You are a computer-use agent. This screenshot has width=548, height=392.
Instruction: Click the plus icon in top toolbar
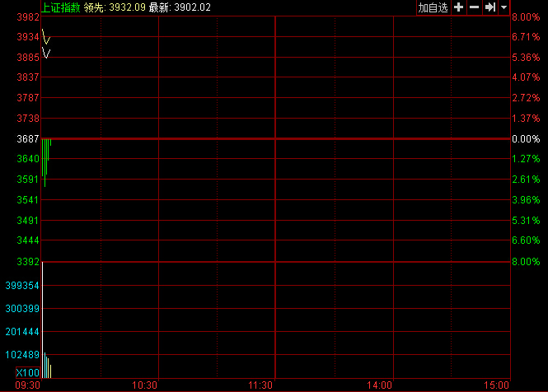coord(458,7)
